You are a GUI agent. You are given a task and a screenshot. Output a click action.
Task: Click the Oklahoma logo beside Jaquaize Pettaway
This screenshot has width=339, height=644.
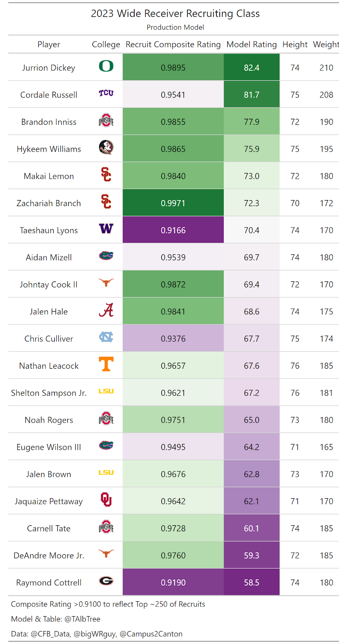[x=106, y=500]
